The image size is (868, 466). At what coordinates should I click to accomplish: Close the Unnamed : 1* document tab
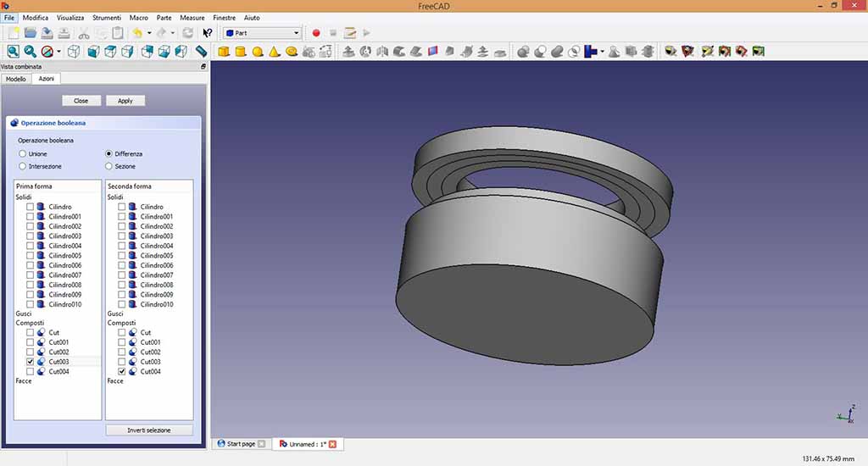tap(332, 445)
